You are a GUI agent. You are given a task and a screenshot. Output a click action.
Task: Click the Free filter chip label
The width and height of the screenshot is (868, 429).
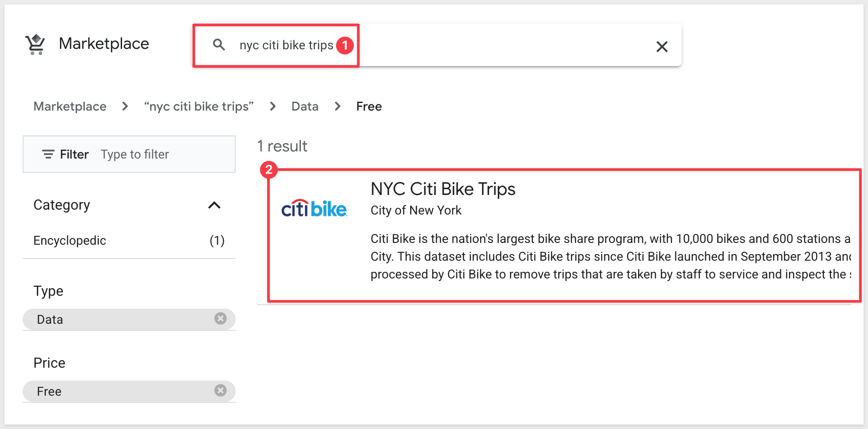pyautogui.click(x=49, y=392)
